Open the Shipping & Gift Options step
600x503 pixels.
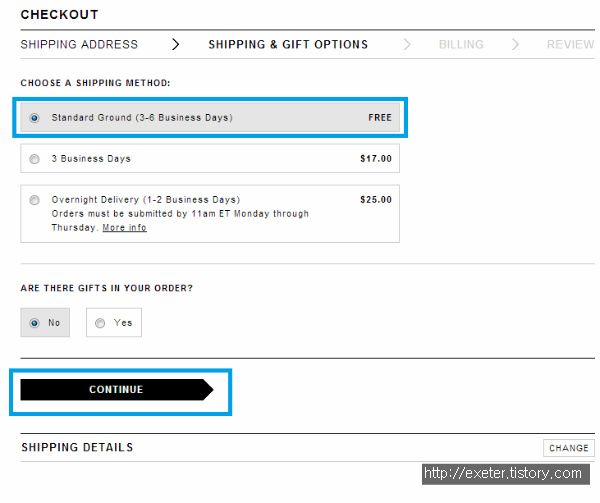click(288, 44)
